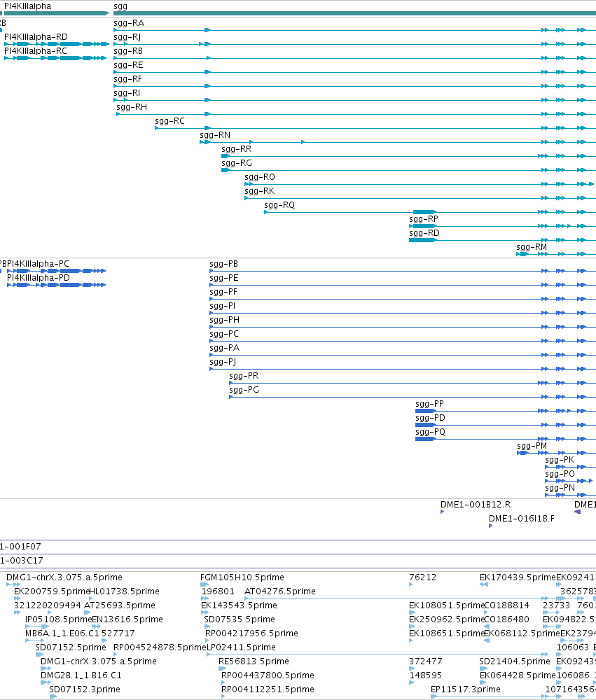
Task: Click the EN13616.5prime EST label
Action: [127, 619]
